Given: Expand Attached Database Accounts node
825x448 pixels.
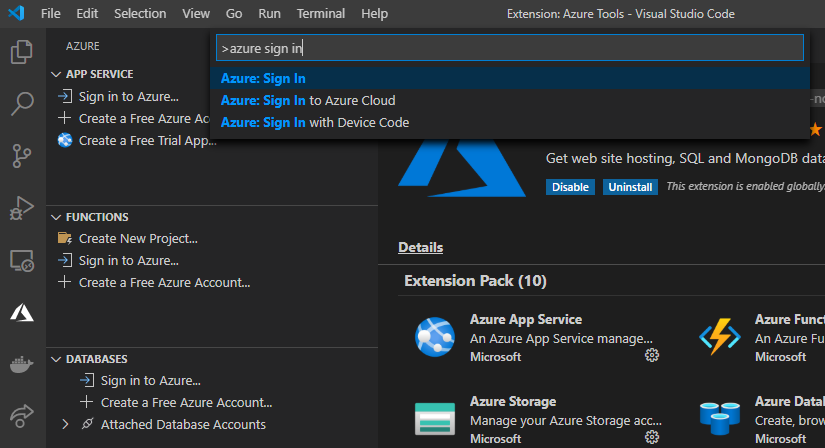Looking at the screenshot, I should pyautogui.click(x=66, y=425).
